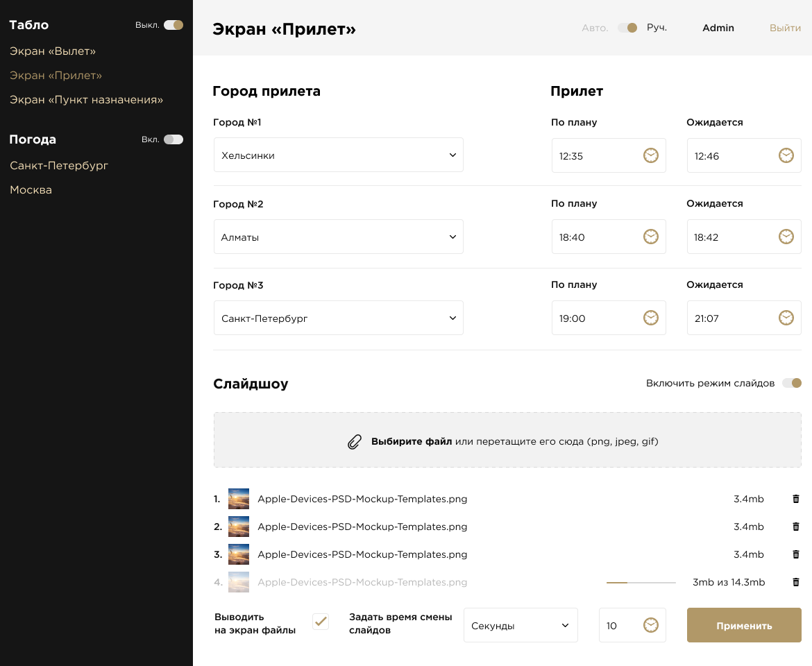Click clock icon in Город №1 По плану field
The image size is (812, 666).
pyautogui.click(x=650, y=155)
